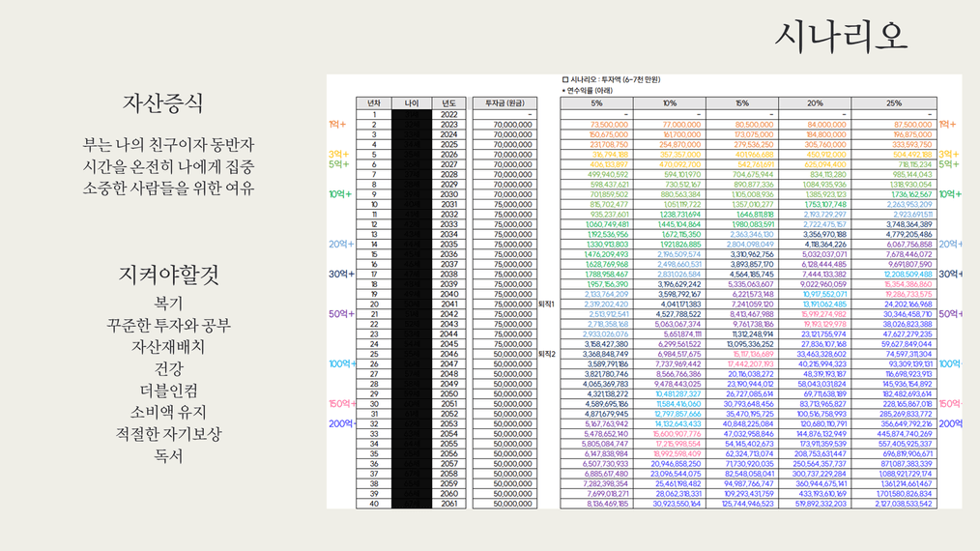This screenshot has width=980, height=551.
Task: Click the year cell 2061
Action: 448,504
